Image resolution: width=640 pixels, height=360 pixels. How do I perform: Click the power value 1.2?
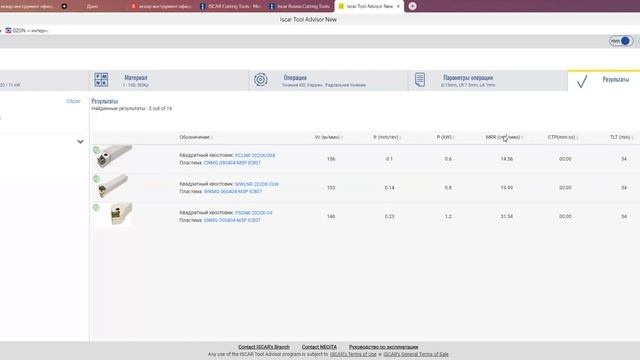(x=448, y=216)
